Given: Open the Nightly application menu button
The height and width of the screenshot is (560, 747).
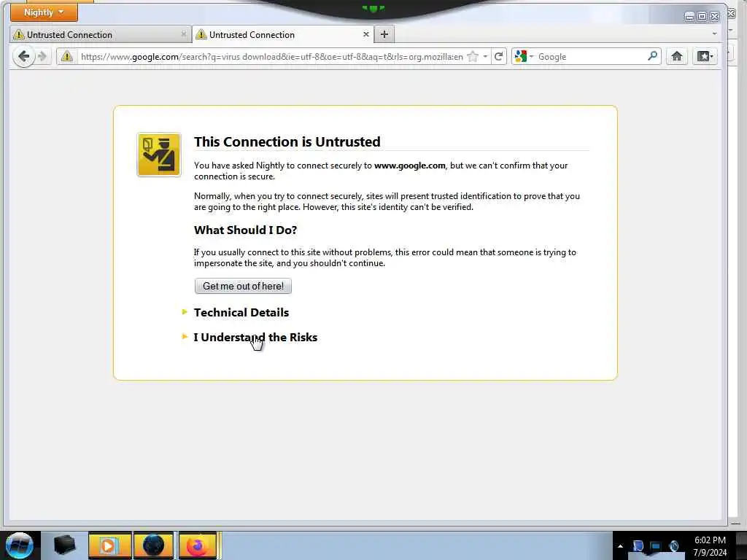Looking at the screenshot, I should pos(44,12).
